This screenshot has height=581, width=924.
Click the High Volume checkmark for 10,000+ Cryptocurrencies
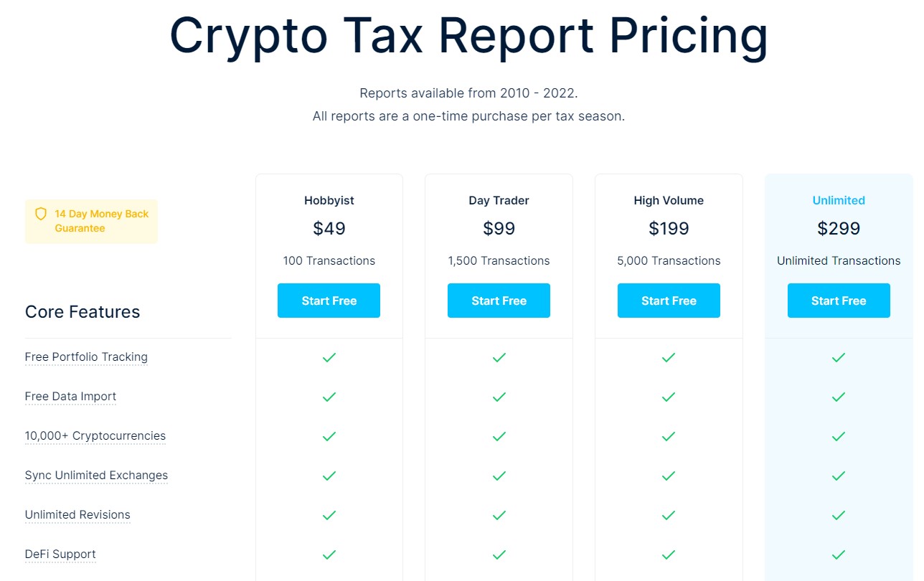[x=668, y=436]
